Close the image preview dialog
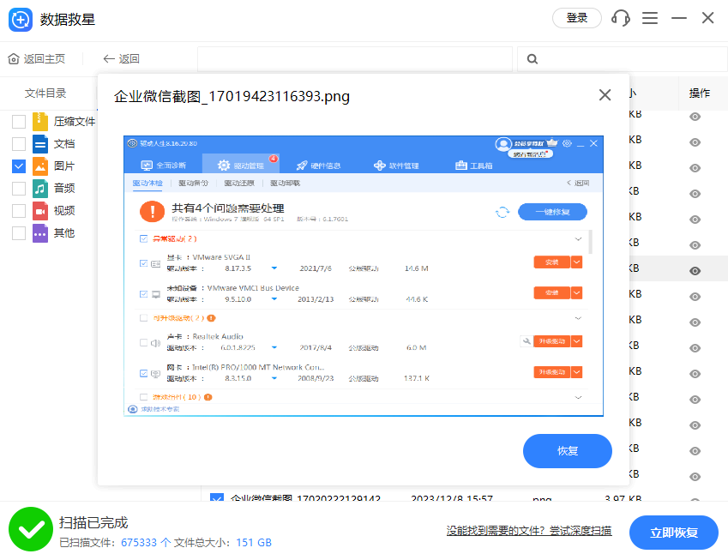This screenshot has height=560, width=728. click(605, 95)
